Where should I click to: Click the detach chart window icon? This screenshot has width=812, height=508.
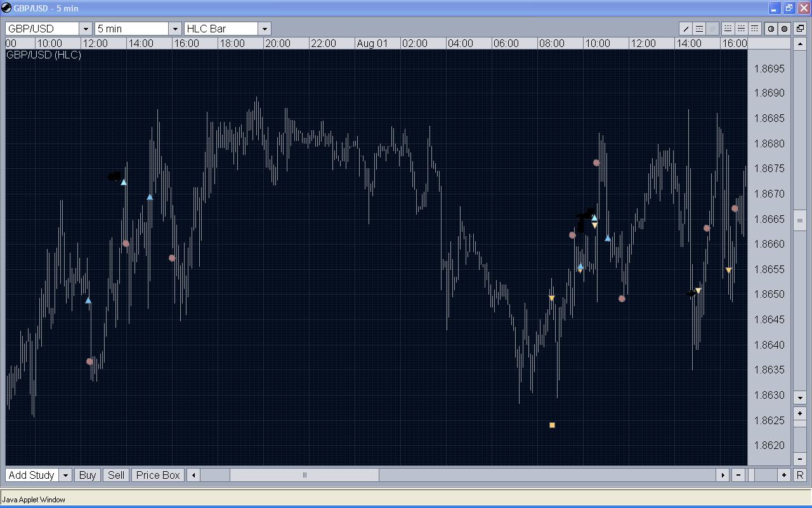click(800, 29)
